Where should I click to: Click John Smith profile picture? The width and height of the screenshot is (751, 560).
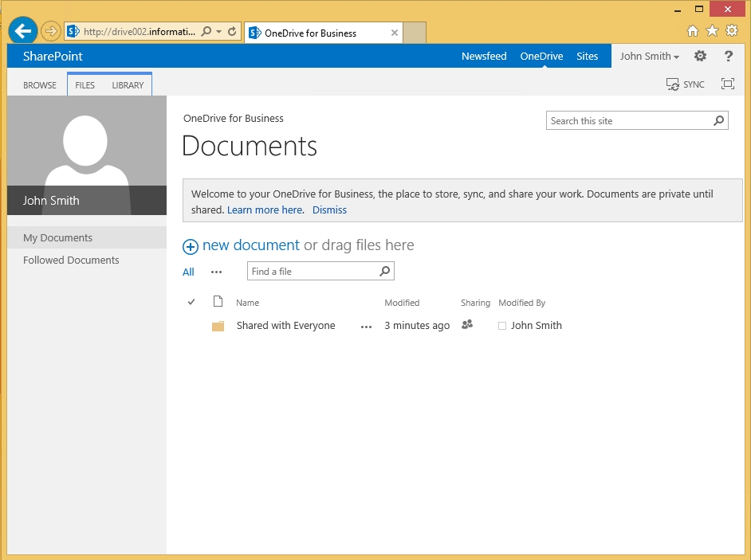click(87, 155)
